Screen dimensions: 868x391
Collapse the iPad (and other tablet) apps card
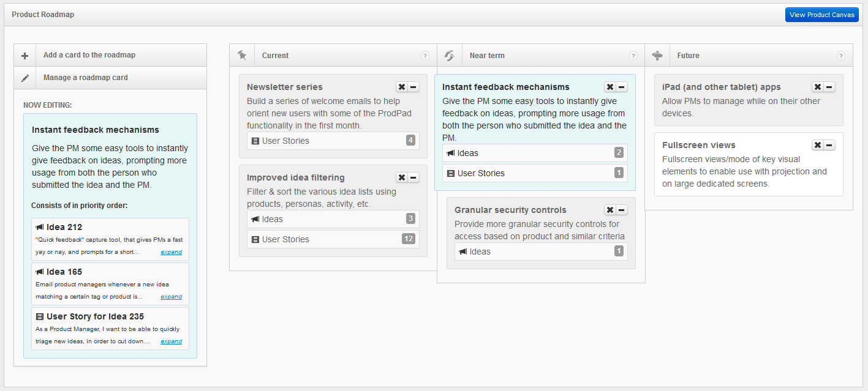point(829,87)
